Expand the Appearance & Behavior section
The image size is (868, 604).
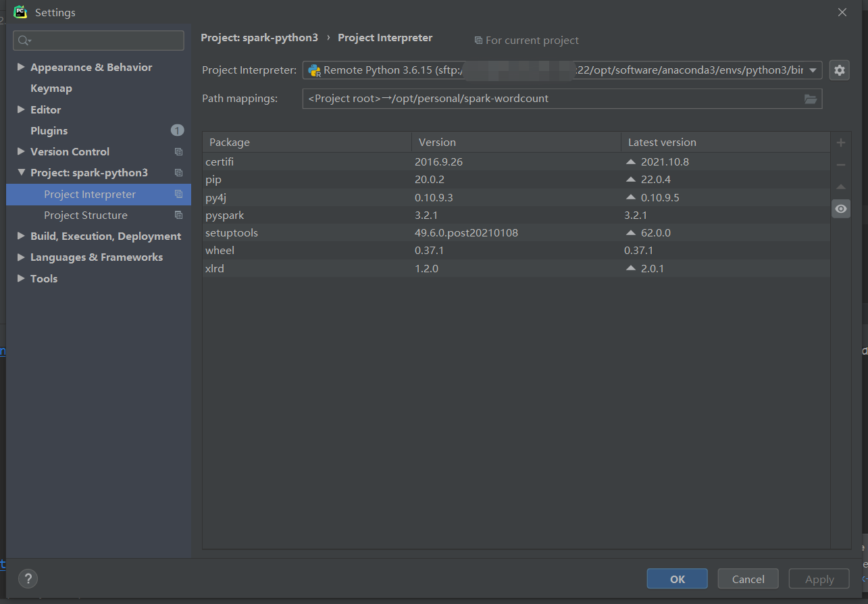[x=21, y=67]
